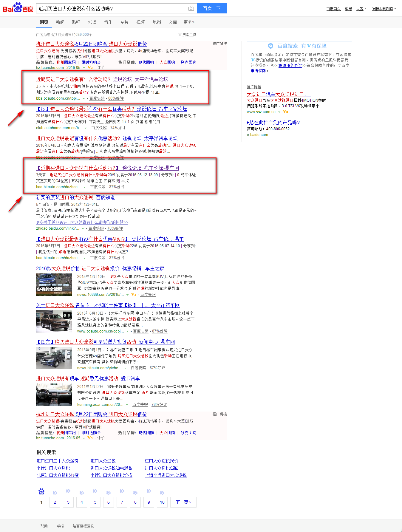The width and height of the screenshot is (402, 532).
Task: Switch to the 视频 tab
Action: [140, 22]
